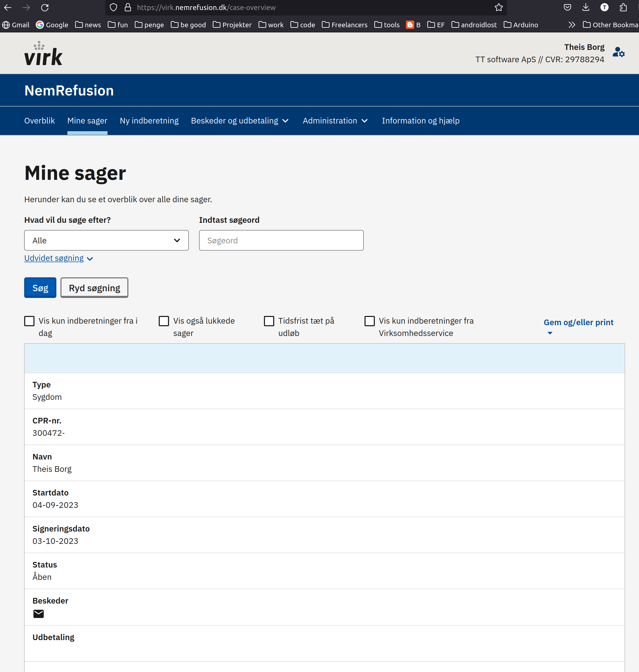Screen dimensions: 639x672
Task: Check Vis også lukkede sager
Action: point(164,321)
